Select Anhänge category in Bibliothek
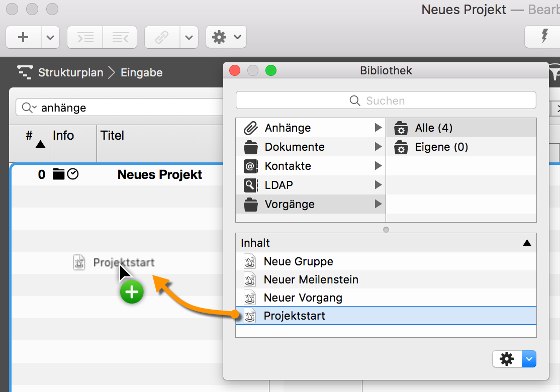The width and height of the screenshot is (560, 392). 288,128
